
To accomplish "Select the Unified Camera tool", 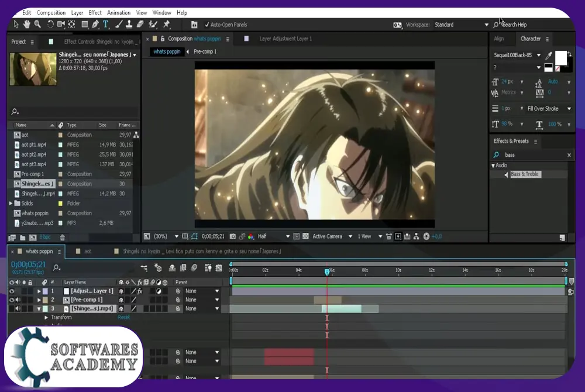I will pos(61,25).
